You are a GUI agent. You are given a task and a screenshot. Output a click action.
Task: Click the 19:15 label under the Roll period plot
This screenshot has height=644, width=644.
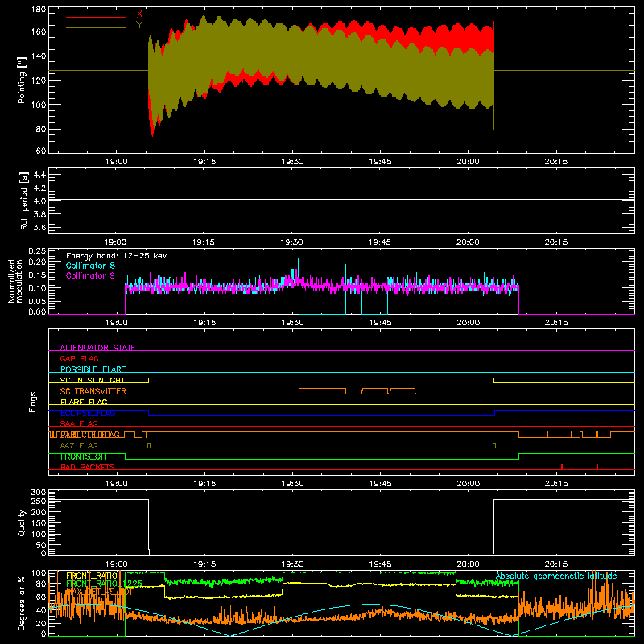(204, 242)
